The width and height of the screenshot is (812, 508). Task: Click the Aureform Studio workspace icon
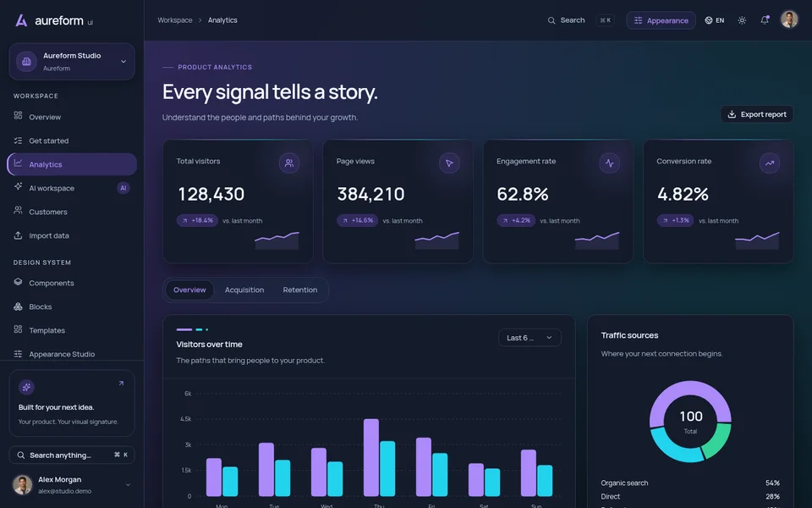click(x=26, y=61)
